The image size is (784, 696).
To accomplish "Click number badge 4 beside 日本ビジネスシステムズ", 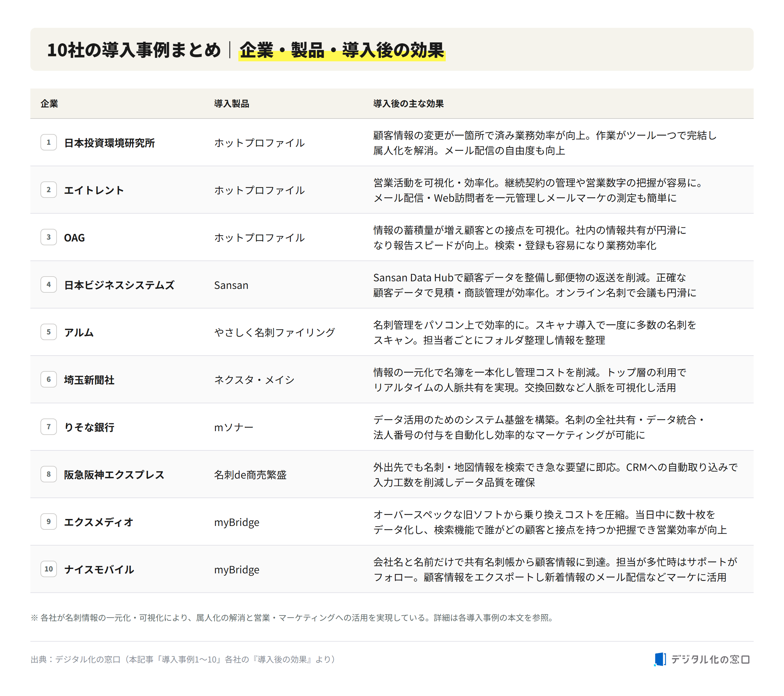I will pos(49,284).
